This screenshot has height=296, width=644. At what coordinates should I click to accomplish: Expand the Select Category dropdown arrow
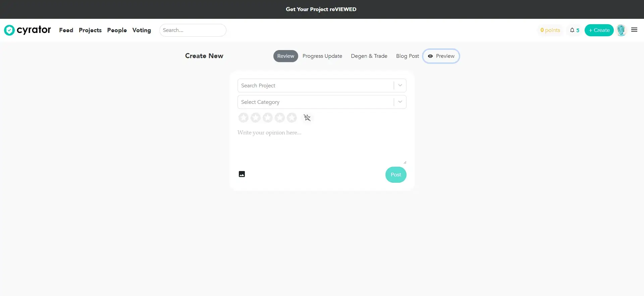click(x=400, y=102)
